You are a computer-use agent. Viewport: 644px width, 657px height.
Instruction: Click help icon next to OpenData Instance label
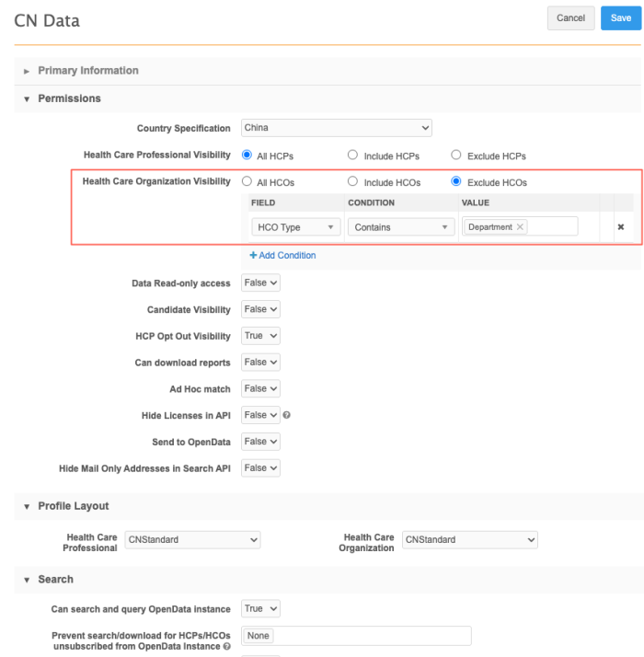(227, 647)
